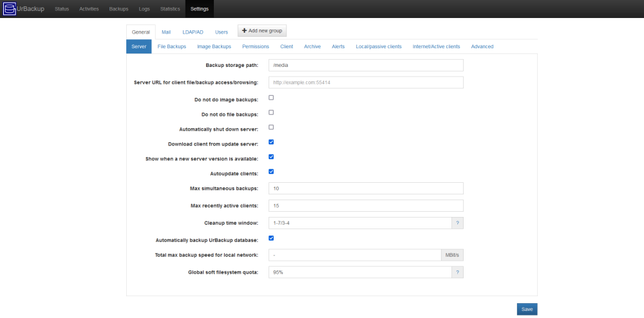The image size is (644, 318).
Task: Click the UrBackup brand name
Action: pyautogui.click(x=30, y=9)
